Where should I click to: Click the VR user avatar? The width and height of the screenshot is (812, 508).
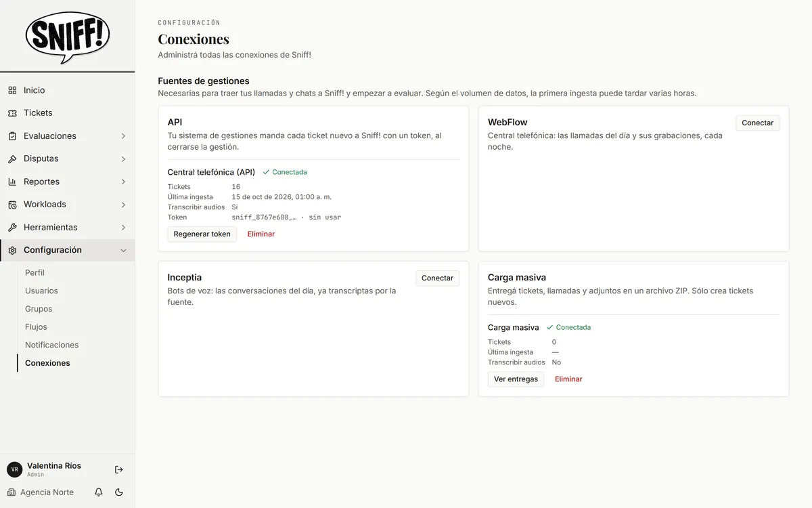pos(15,469)
